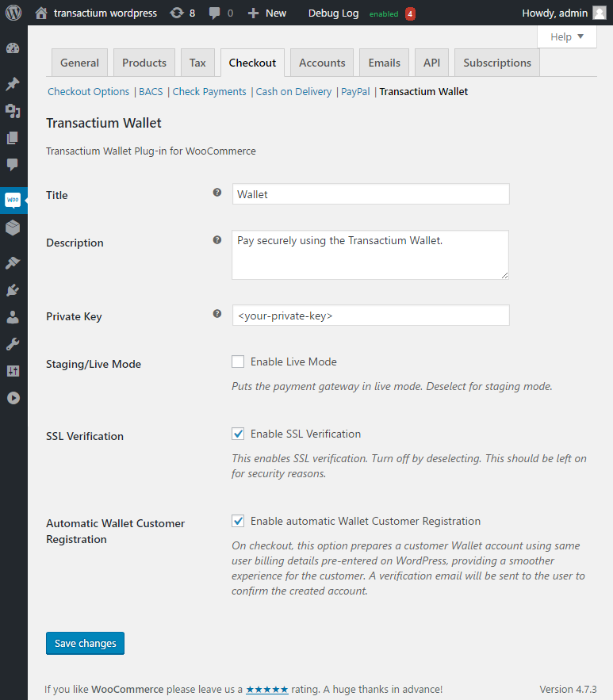
Task: Open Users via the person icon
Action: [x=13, y=317]
